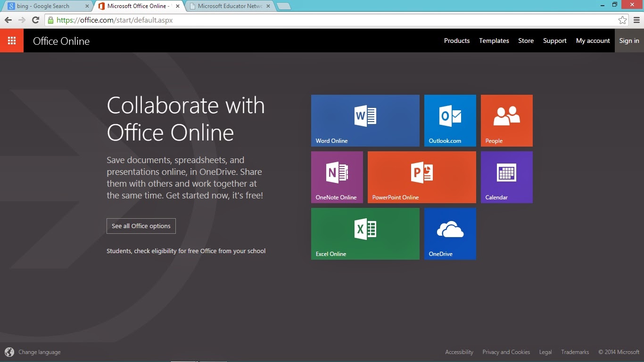
Task: Switch to the bing Google Search tab
Action: [45, 6]
